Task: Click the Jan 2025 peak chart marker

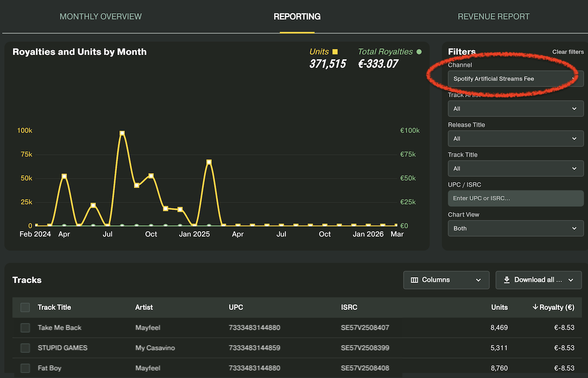Action: coord(209,162)
